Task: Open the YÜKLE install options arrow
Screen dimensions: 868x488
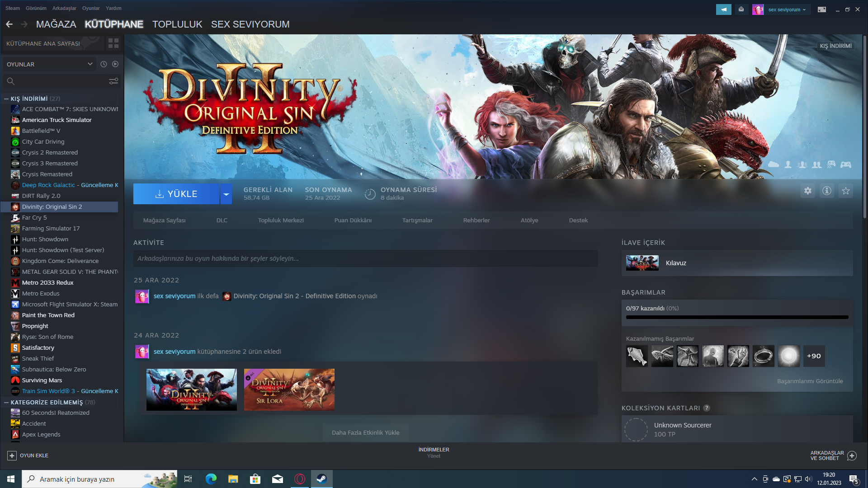Action: (226, 194)
